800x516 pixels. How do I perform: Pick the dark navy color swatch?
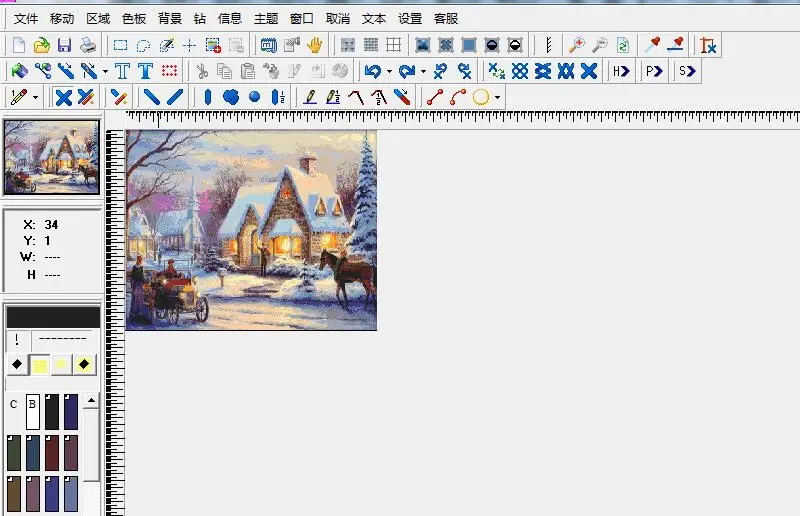point(71,411)
